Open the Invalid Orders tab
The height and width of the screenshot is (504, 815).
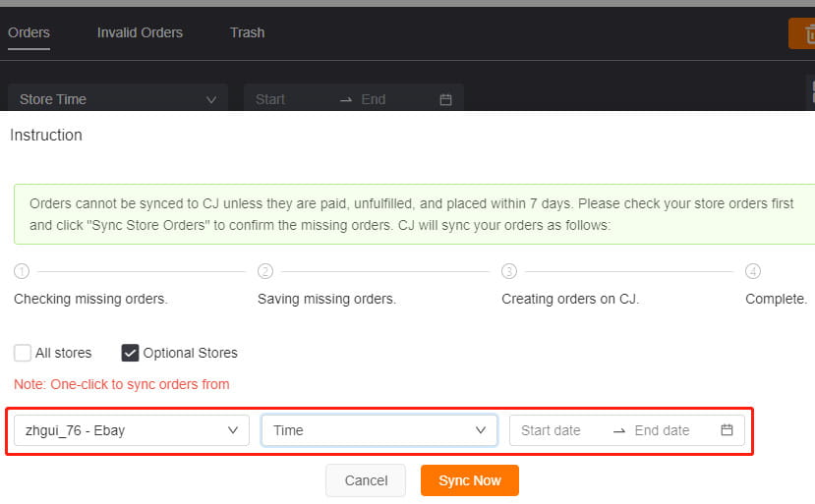[x=140, y=32]
